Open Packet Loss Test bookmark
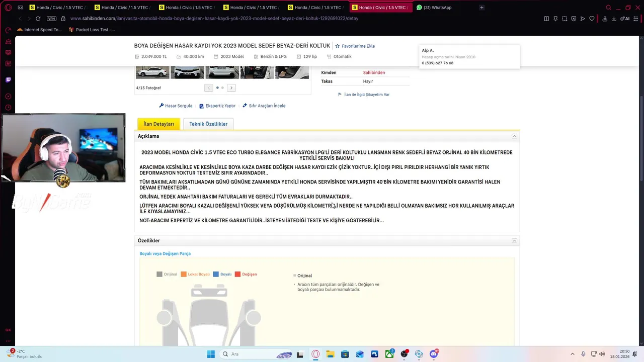 pyautogui.click(x=92, y=30)
